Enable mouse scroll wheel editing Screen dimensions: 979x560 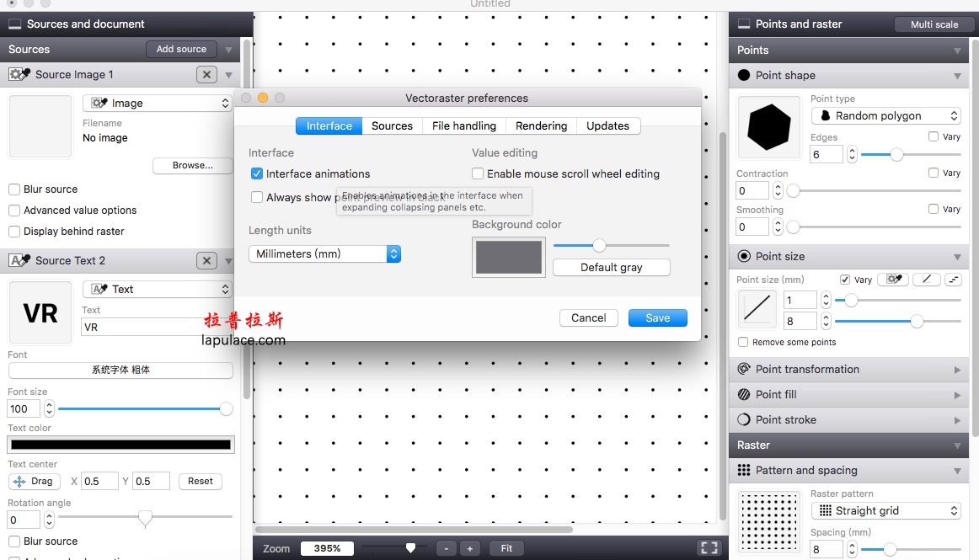click(478, 174)
